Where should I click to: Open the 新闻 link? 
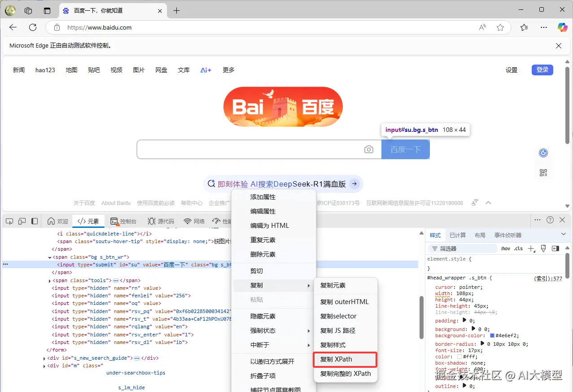click(19, 70)
